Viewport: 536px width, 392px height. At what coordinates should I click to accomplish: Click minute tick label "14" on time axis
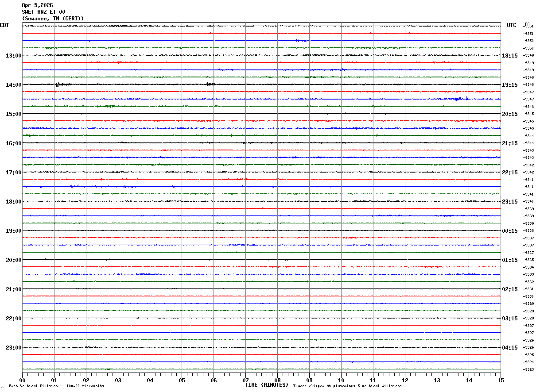[469, 380]
